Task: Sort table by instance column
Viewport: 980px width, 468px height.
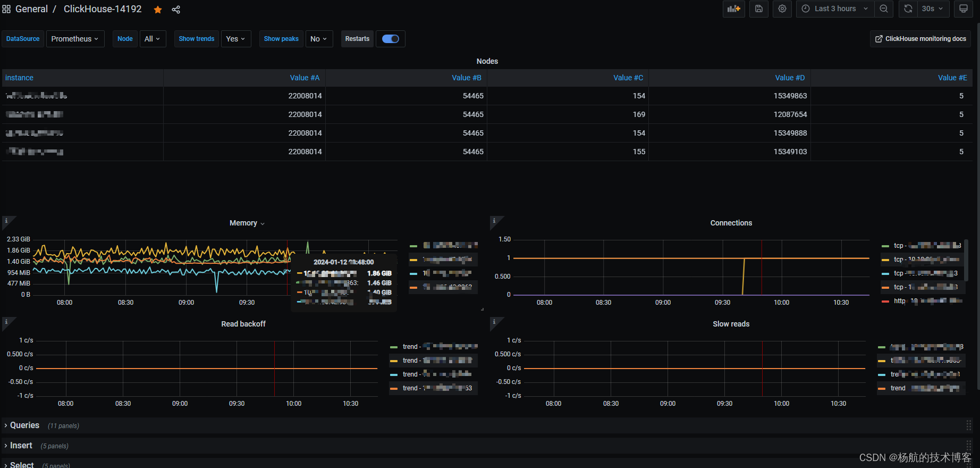Action: (19, 78)
